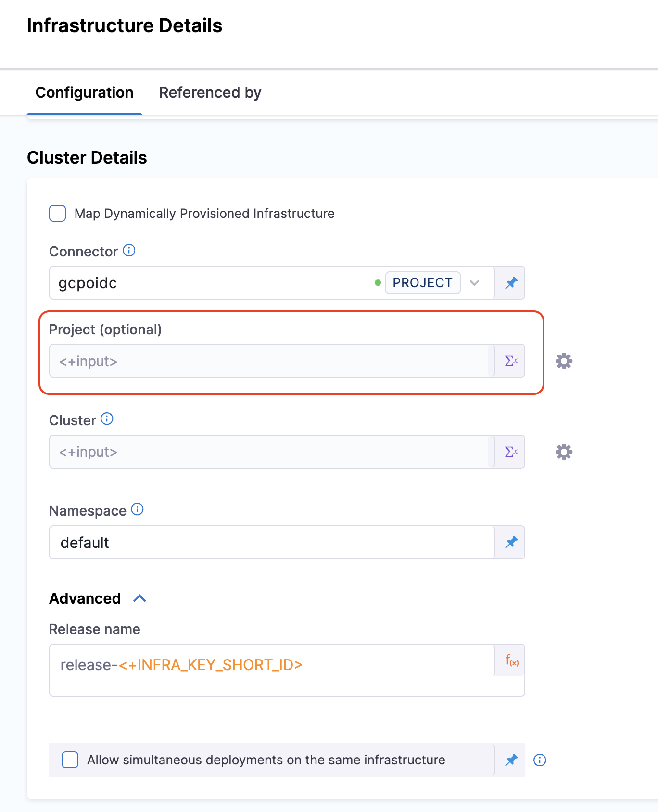
Task: Click the runtime input icon for Project field
Action: 511,361
